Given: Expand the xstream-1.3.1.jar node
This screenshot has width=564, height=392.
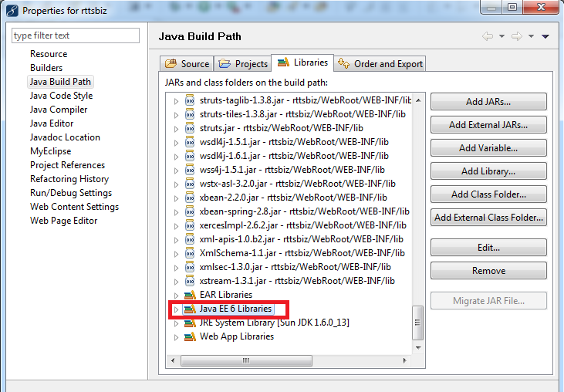Looking at the screenshot, I should (176, 282).
